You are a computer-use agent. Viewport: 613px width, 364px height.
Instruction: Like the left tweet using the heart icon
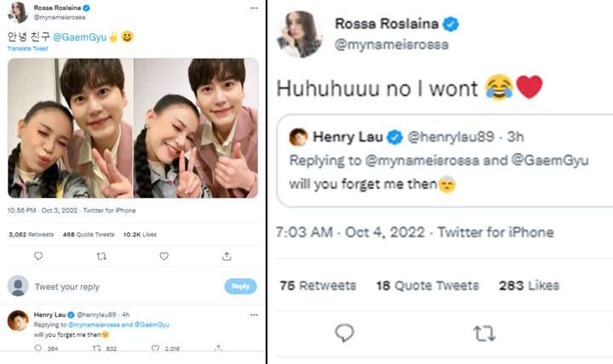point(164,256)
